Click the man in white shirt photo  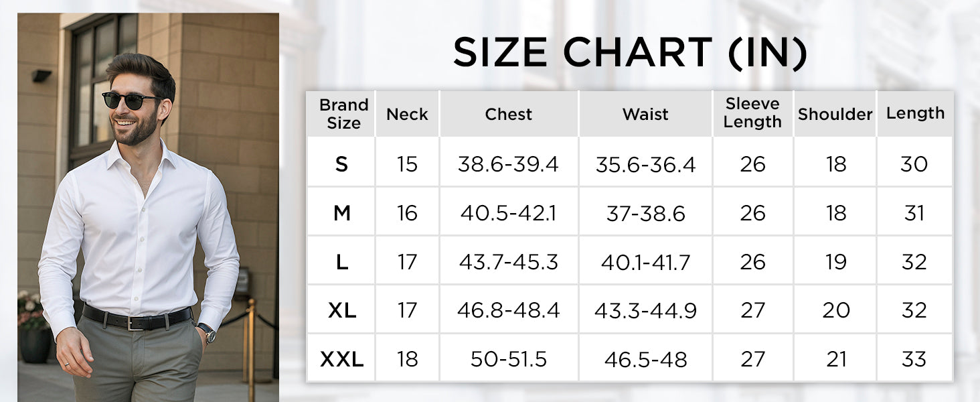pyautogui.click(x=148, y=208)
